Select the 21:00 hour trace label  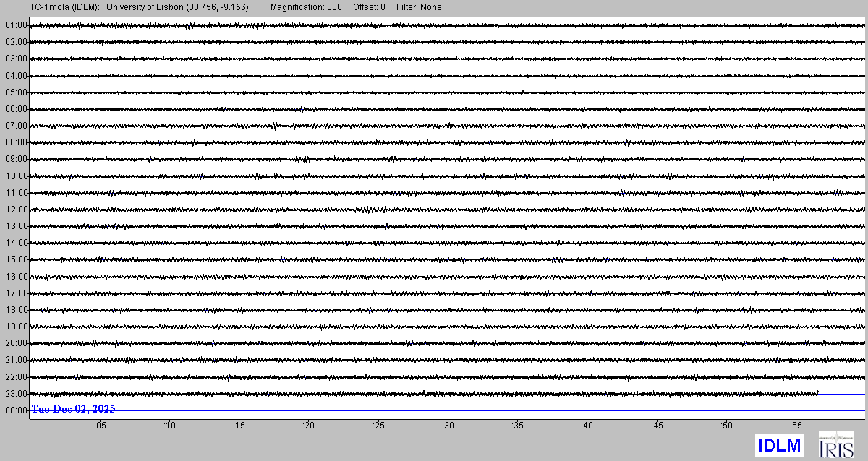pos(16,360)
